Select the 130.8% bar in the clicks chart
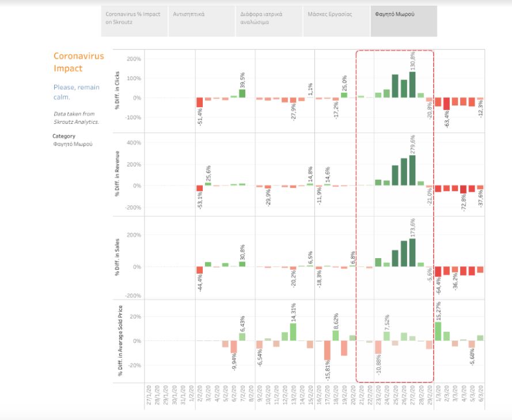 tap(412, 85)
